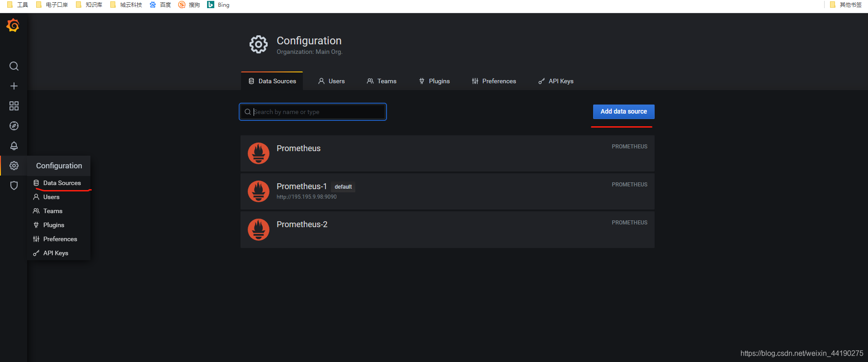868x362 pixels.
Task: Click the Prometheus-2 flame logo
Action: point(259,229)
